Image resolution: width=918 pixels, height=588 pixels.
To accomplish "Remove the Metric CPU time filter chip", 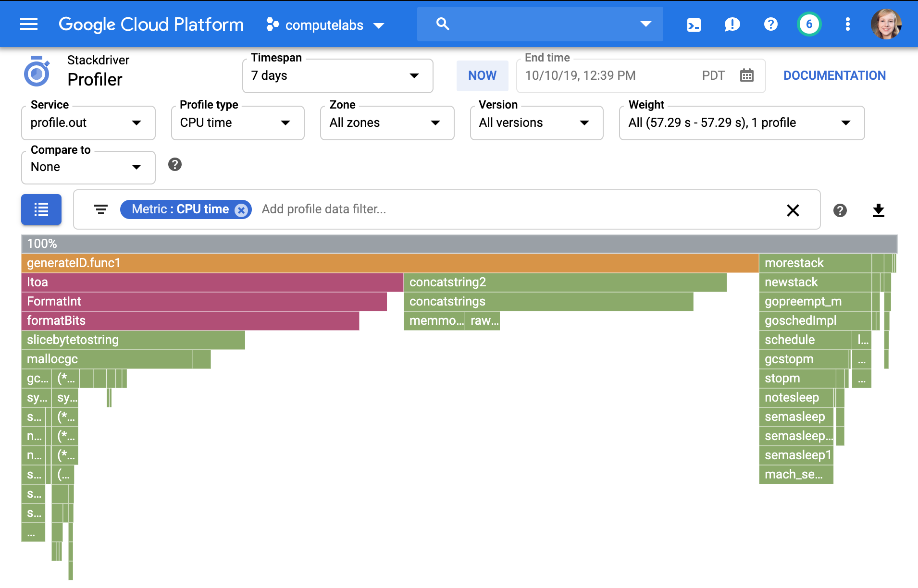I will tap(241, 210).
